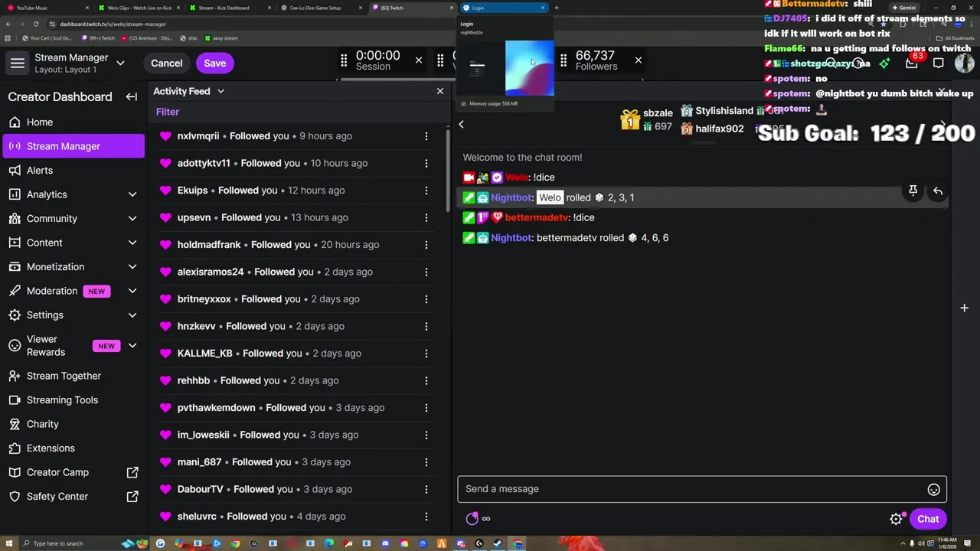Open Stream Together page
The image size is (980, 551).
coord(73,376)
